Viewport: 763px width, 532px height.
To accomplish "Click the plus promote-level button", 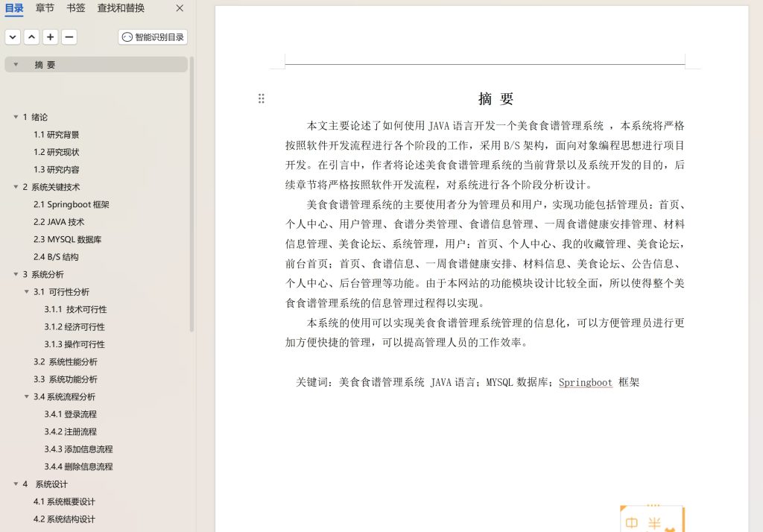I will coord(50,37).
